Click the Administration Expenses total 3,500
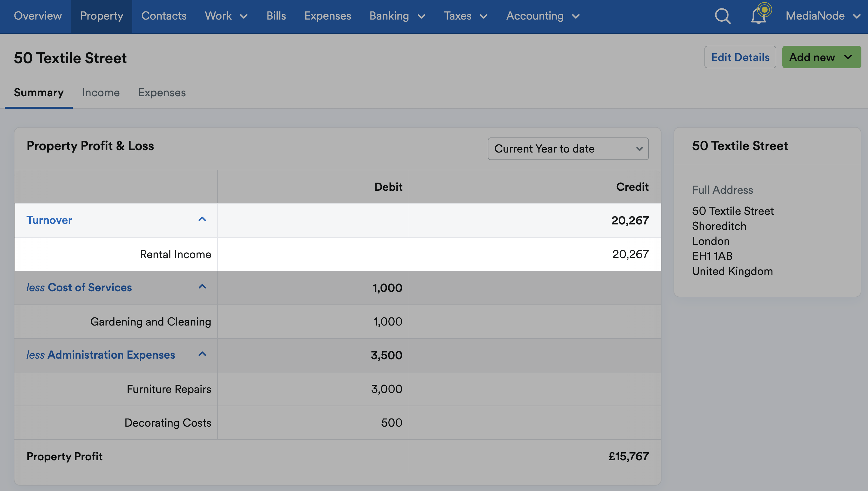Image resolution: width=868 pixels, height=491 pixels. [x=387, y=355]
